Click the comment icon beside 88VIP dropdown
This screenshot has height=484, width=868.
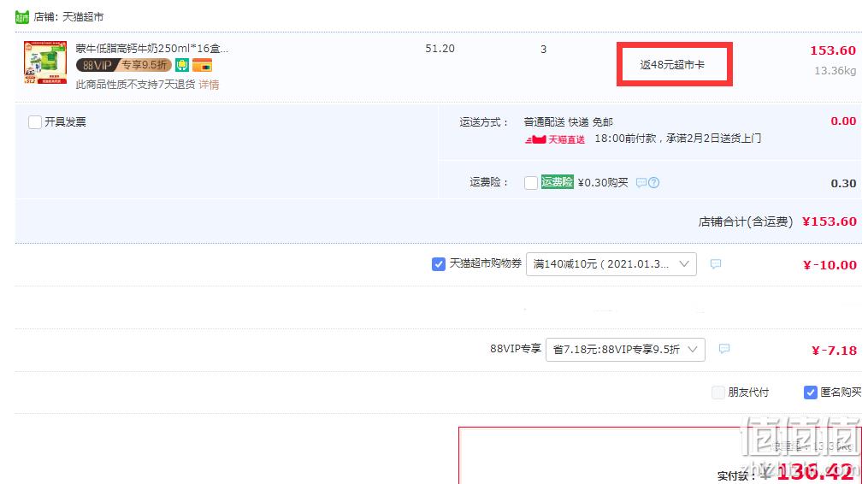click(724, 349)
